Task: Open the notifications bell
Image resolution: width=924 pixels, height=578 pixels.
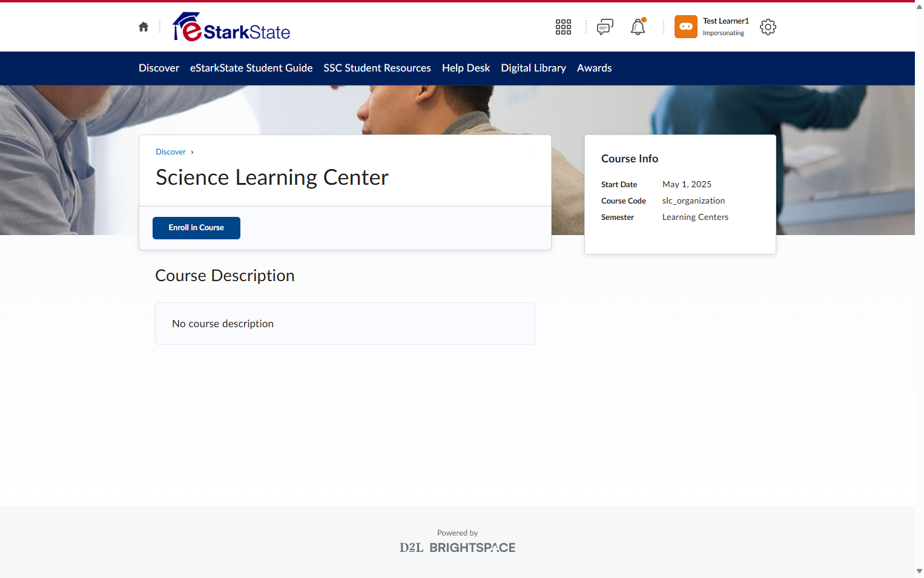Action: pyautogui.click(x=638, y=27)
